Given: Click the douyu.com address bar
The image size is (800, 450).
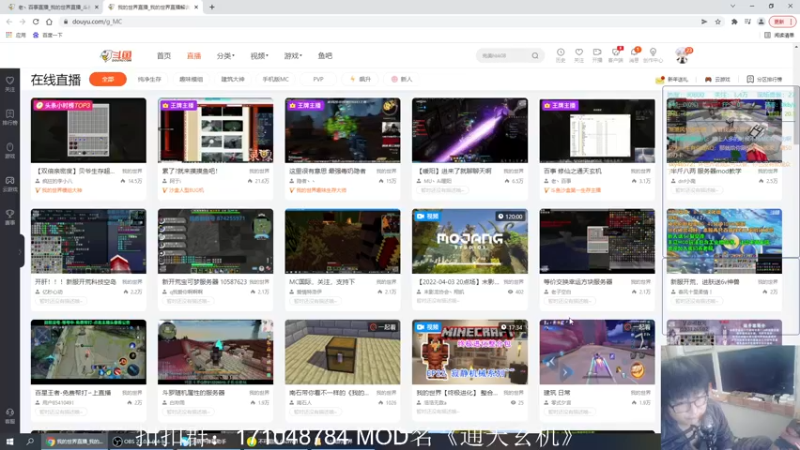Looking at the screenshot, I should pos(378,21).
